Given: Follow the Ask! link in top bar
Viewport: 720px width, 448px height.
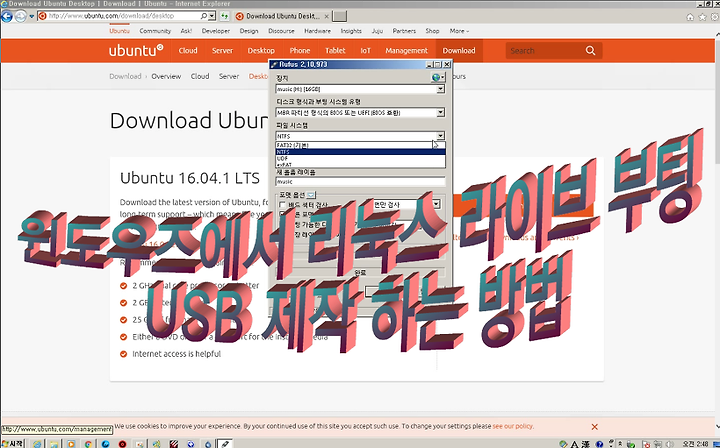Looking at the screenshot, I should 186,31.
